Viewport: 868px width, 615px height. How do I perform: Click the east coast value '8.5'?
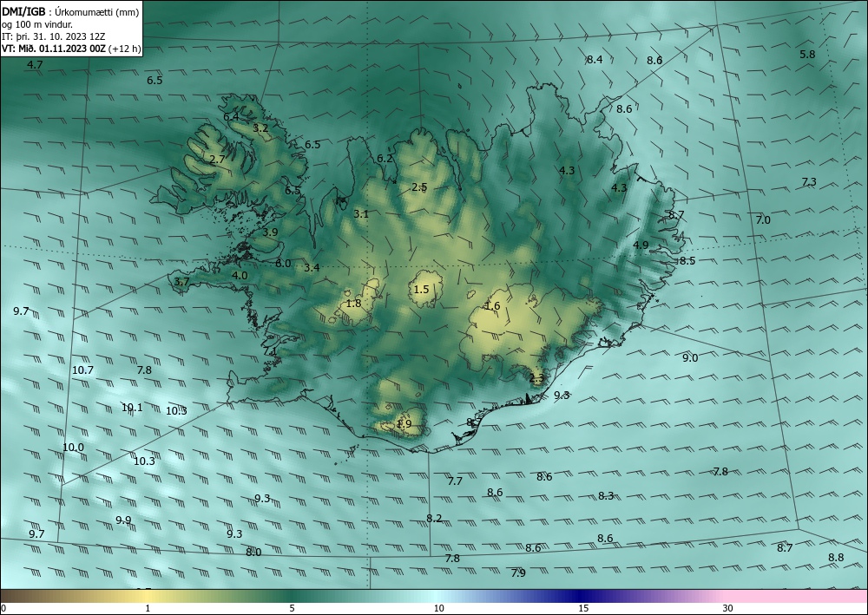[687, 260]
